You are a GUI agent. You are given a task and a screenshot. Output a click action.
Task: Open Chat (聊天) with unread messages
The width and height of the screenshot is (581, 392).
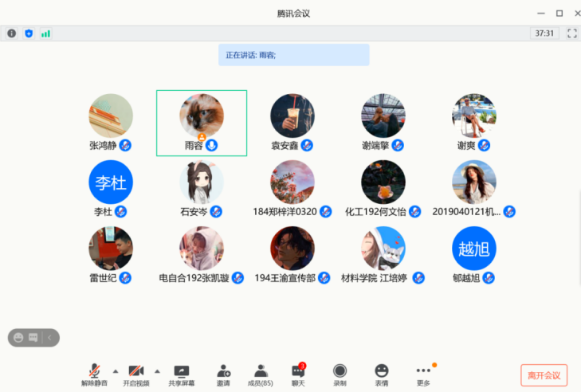[x=298, y=374]
